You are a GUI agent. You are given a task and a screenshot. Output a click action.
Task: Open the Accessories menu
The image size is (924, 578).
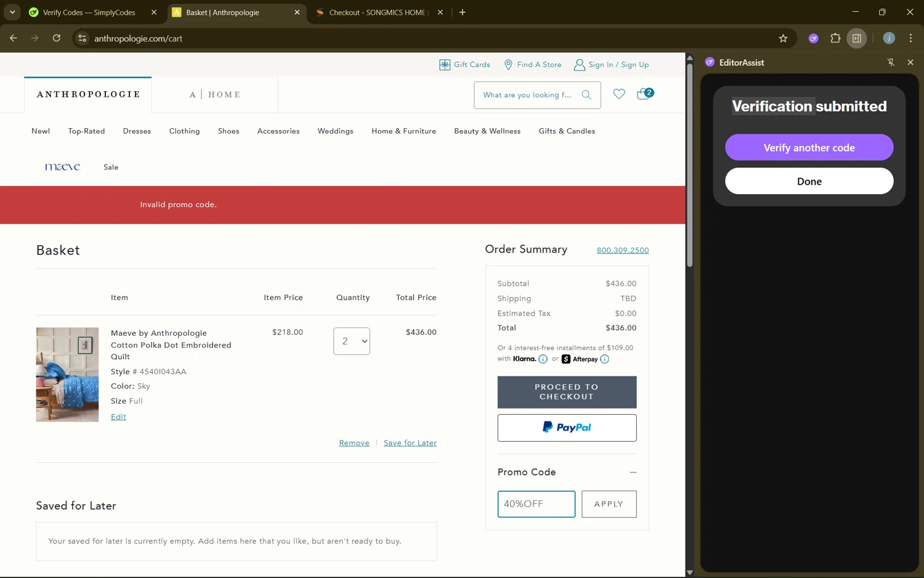(278, 131)
